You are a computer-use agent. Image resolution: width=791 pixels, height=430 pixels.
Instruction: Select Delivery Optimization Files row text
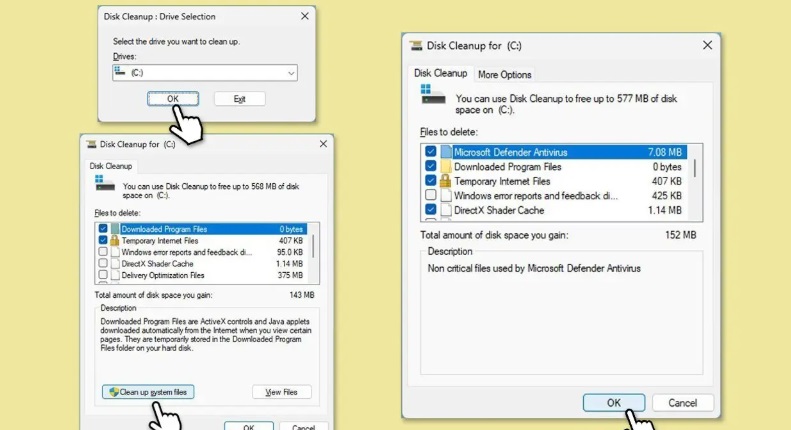[x=162, y=275]
